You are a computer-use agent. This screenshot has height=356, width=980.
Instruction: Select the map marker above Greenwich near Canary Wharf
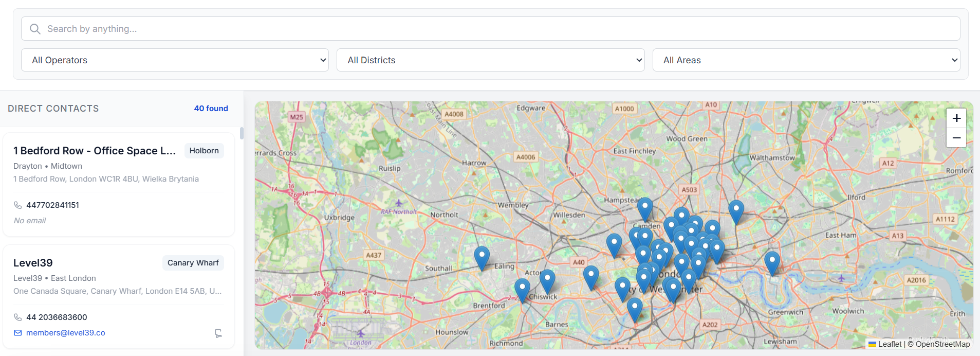tap(772, 263)
